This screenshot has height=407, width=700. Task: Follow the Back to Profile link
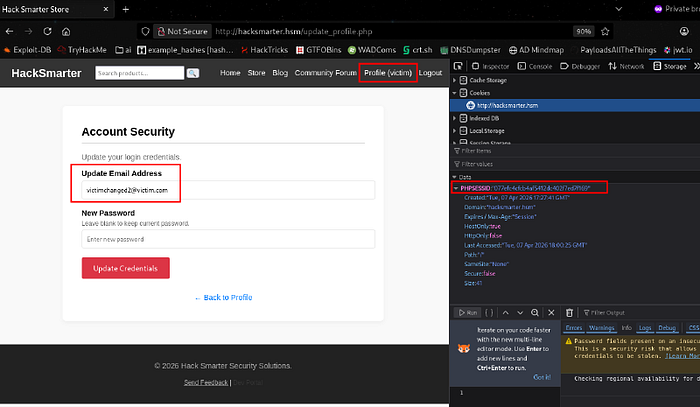pyautogui.click(x=223, y=298)
